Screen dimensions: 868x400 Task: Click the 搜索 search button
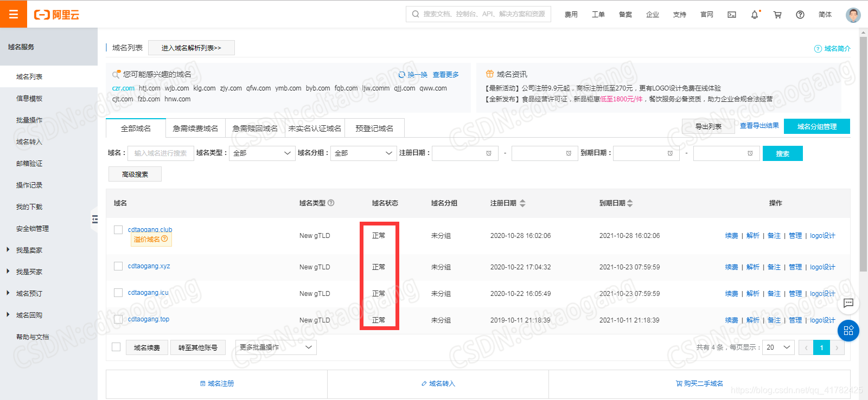782,153
